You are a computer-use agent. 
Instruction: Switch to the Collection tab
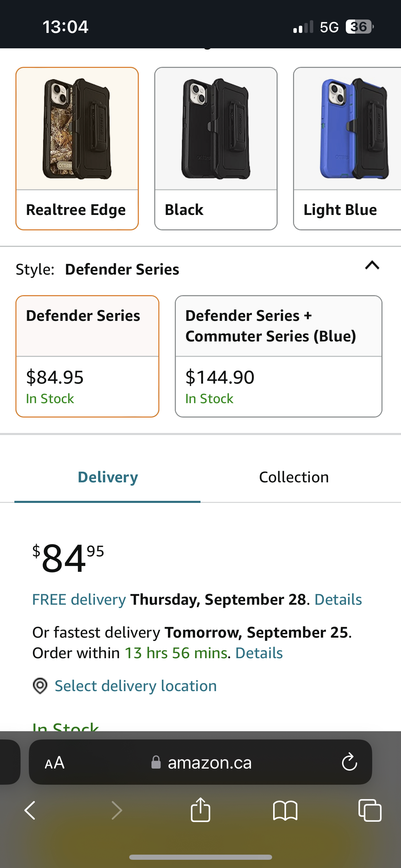click(294, 477)
